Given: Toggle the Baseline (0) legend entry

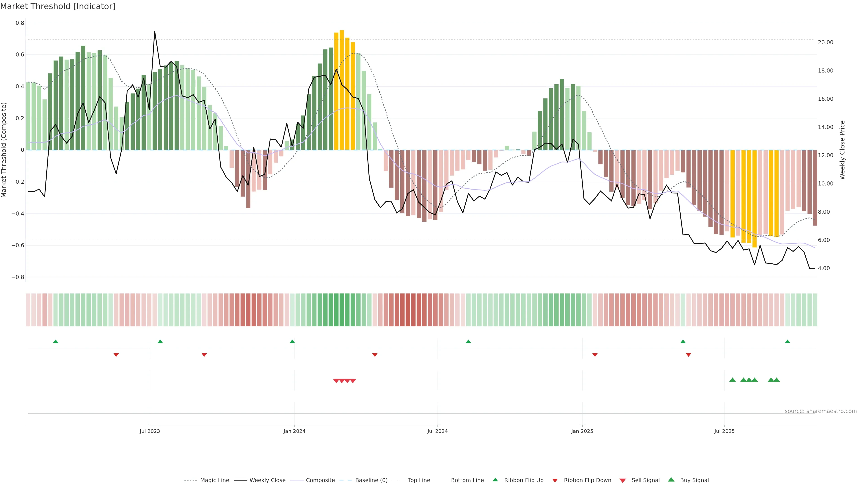Looking at the screenshot, I should click(371, 480).
